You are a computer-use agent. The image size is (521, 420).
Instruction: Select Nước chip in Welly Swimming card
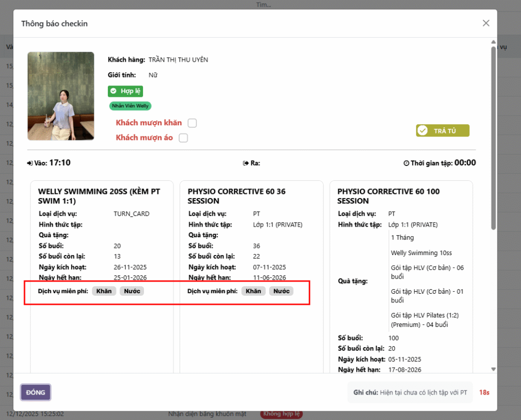point(132,291)
